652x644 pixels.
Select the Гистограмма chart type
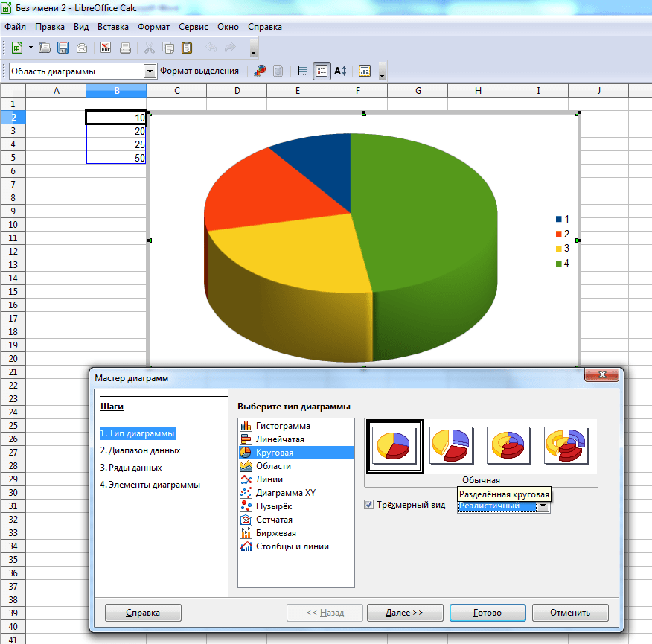283,426
